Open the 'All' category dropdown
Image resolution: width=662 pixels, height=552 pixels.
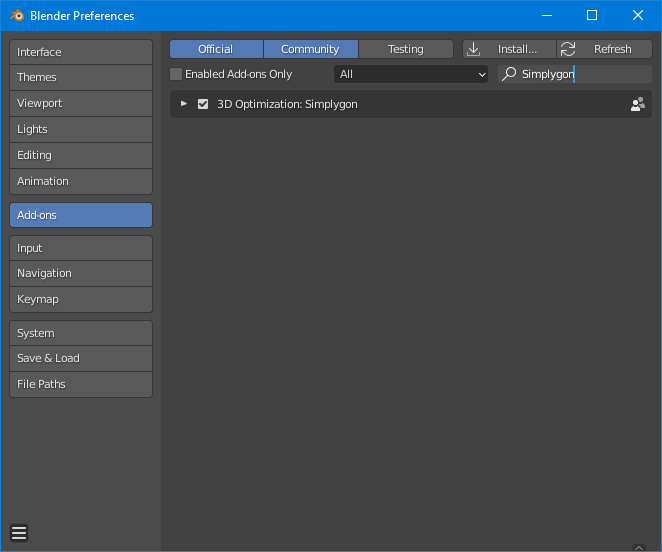tap(411, 74)
